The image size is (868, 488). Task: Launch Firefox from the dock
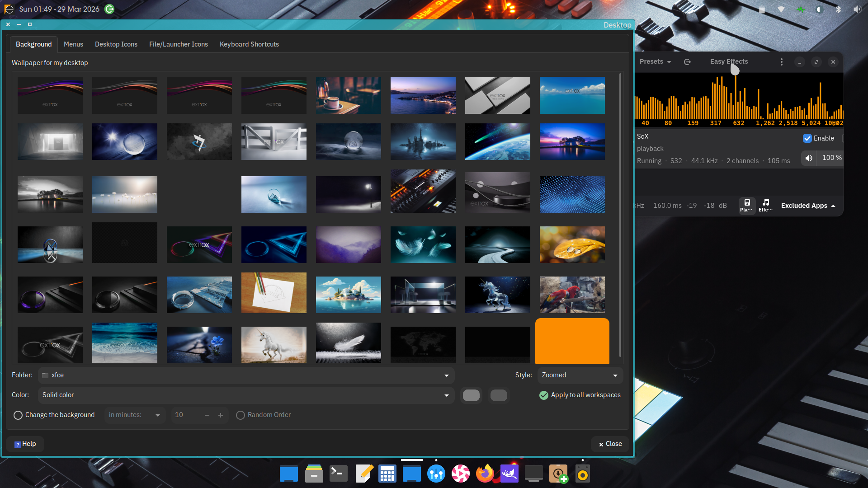485,474
